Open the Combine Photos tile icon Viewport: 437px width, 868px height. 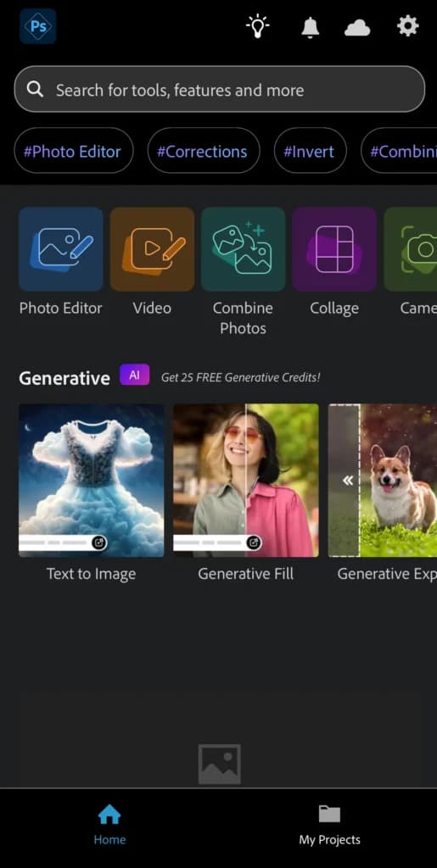(244, 249)
